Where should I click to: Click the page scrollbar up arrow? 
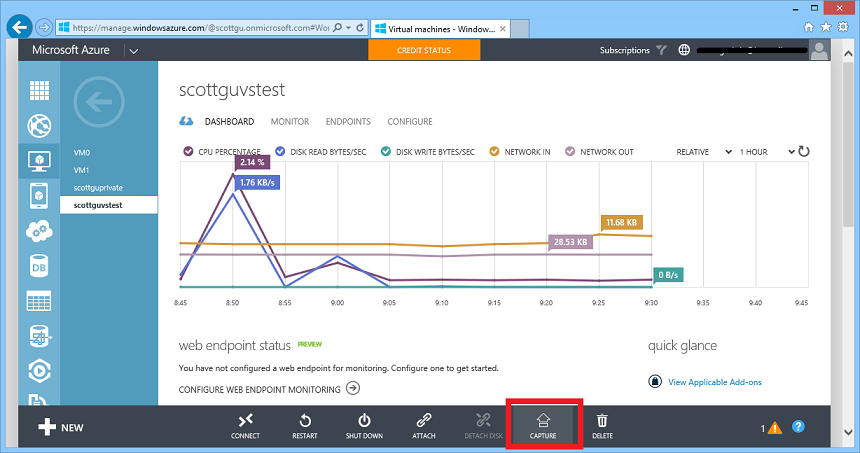848,54
